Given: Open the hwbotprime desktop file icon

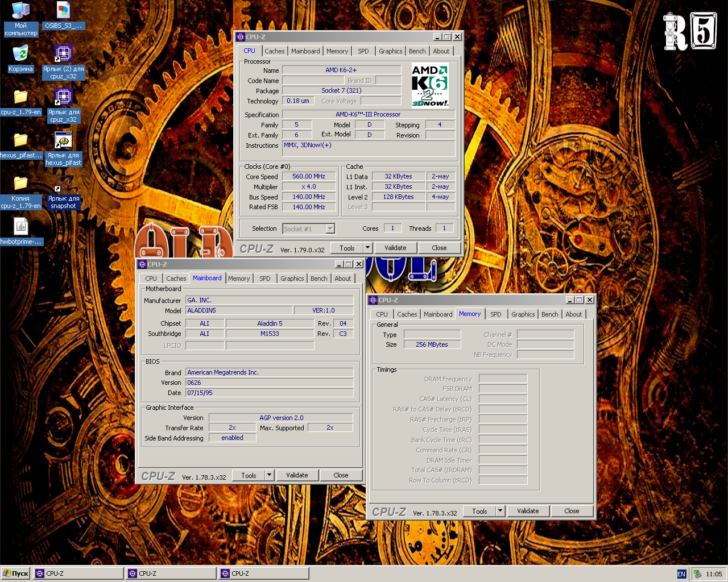Looking at the screenshot, I should (20, 232).
